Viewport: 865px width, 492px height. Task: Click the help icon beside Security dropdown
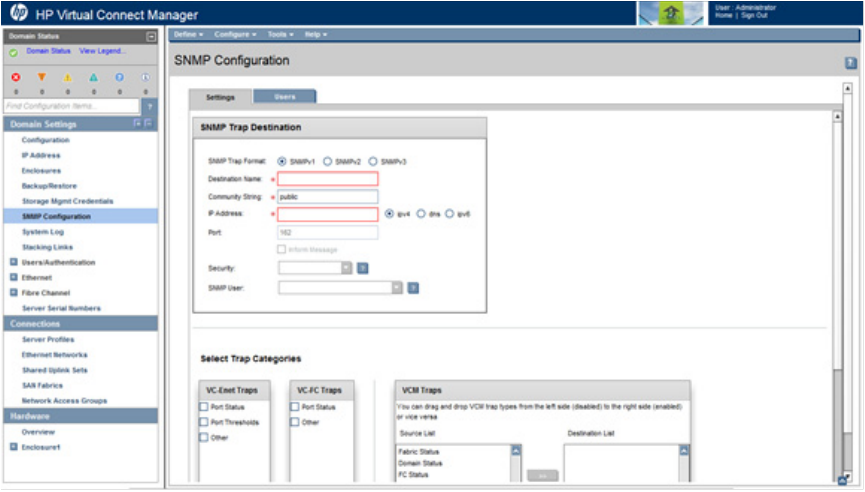[x=362, y=268]
